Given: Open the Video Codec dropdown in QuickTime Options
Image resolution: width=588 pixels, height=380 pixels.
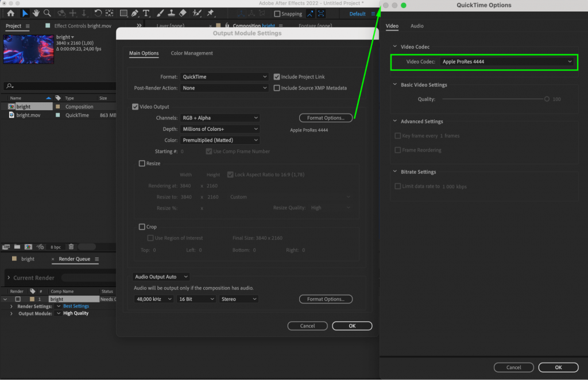Looking at the screenshot, I should tap(508, 62).
